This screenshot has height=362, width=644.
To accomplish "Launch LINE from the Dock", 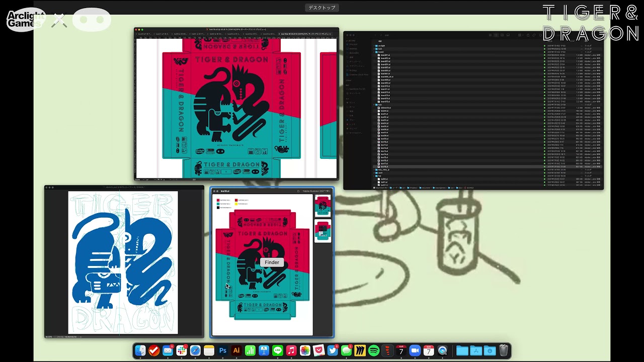I will click(278, 350).
